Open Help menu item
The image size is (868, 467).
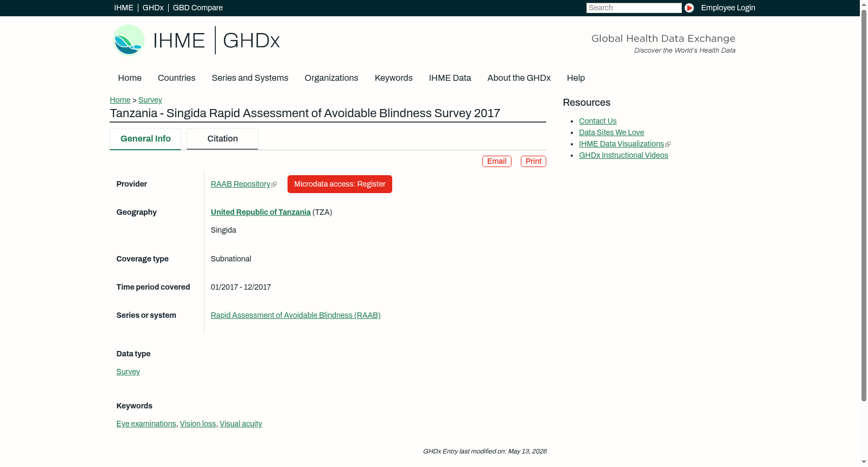576,78
